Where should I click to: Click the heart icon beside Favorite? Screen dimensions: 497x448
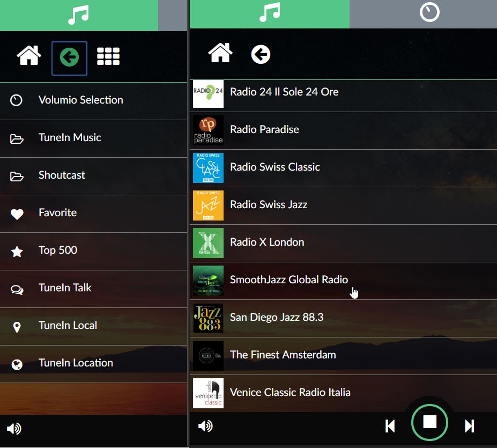[17, 214]
